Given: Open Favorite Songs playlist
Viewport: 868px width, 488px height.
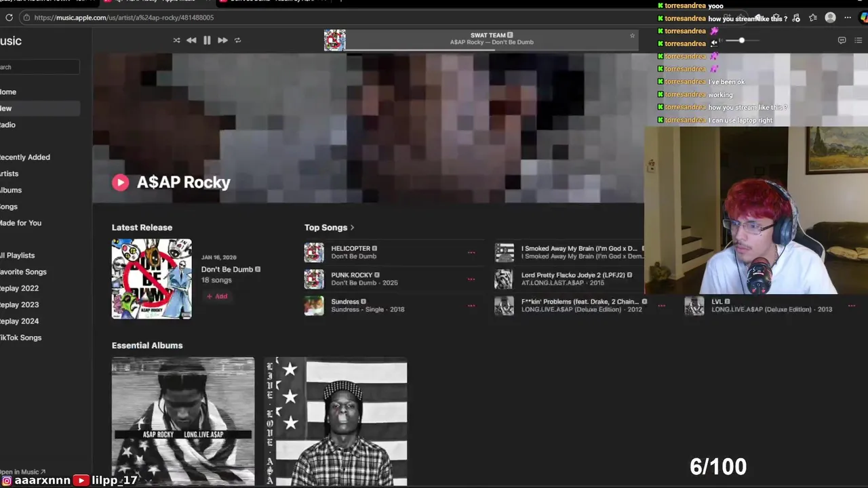Looking at the screenshot, I should (23, 272).
